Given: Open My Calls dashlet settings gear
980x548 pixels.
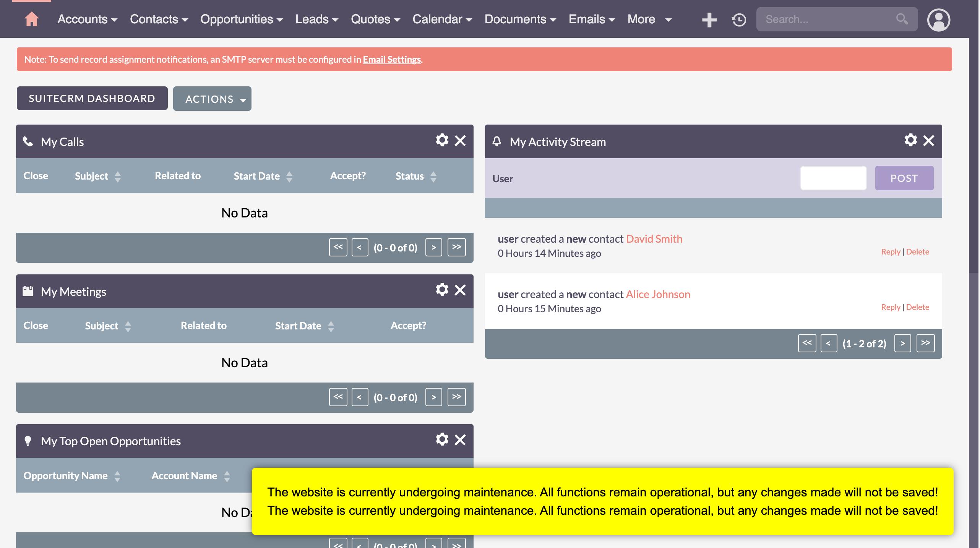Looking at the screenshot, I should 442,140.
